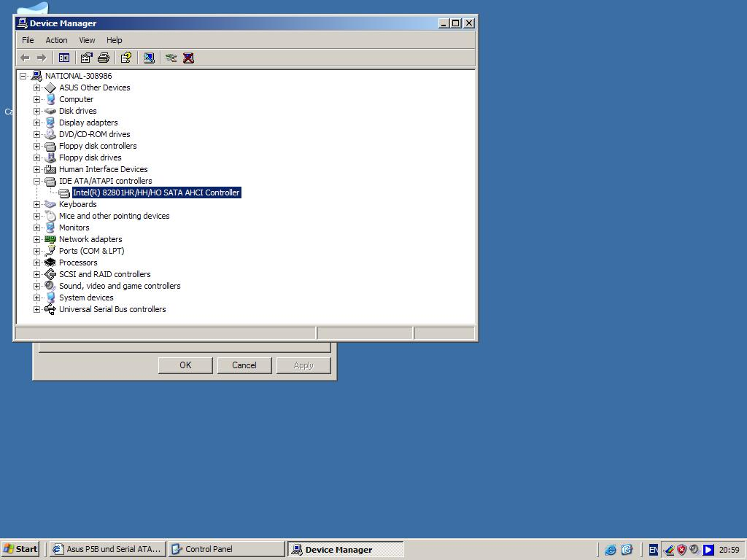Click Cancel in the background dialog

(244, 365)
